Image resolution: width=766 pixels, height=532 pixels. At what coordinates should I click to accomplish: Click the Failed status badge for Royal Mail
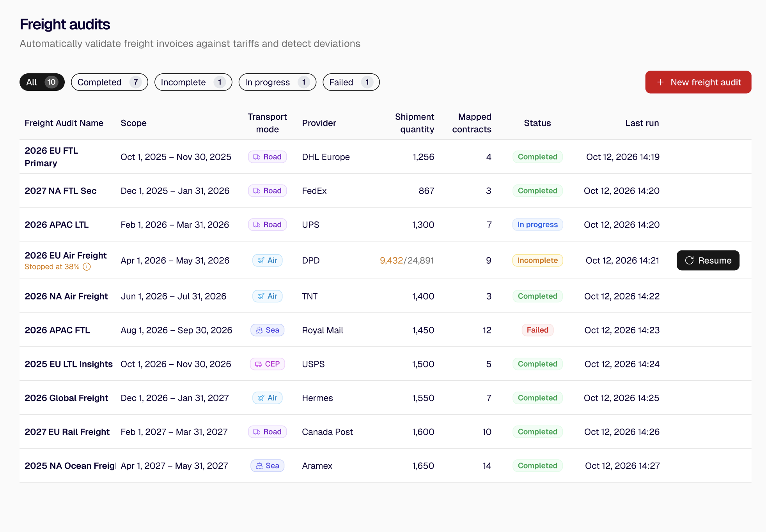pos(537,330)
